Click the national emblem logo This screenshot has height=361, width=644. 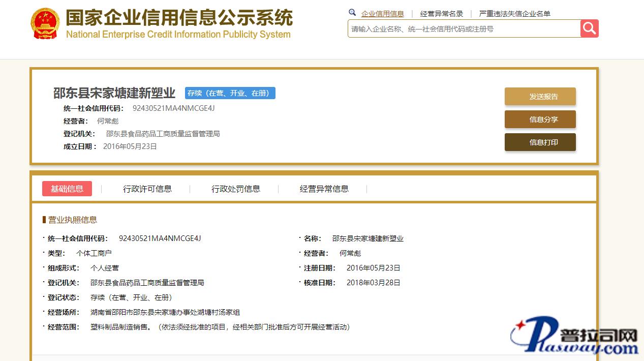[45, 24]
